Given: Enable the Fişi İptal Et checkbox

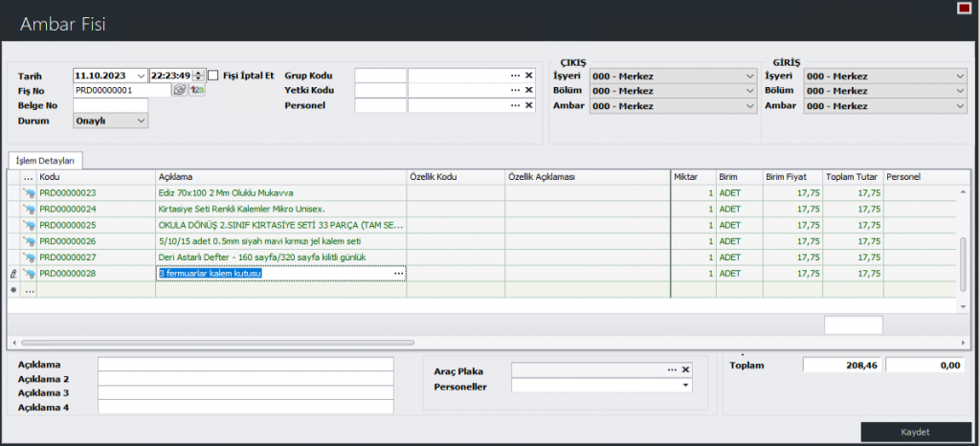Looking at the screenshot, I should coord(213,76).
